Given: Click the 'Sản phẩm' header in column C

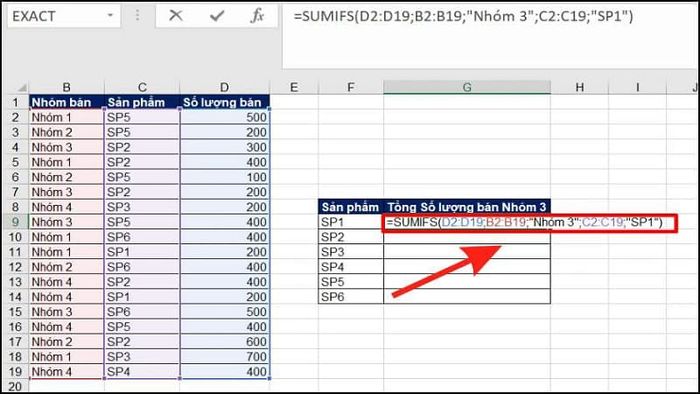Looking at the screenshot, I should pyautogui.click(x=142, y=103).
